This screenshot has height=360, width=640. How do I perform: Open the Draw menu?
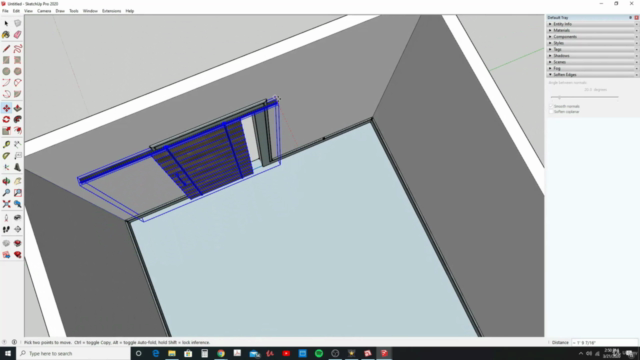point(60,11)
